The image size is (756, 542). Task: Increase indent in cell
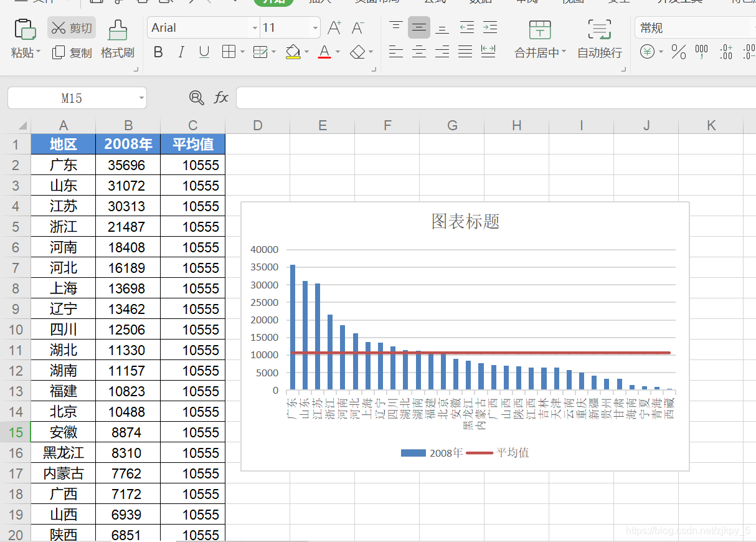(490, 27)
